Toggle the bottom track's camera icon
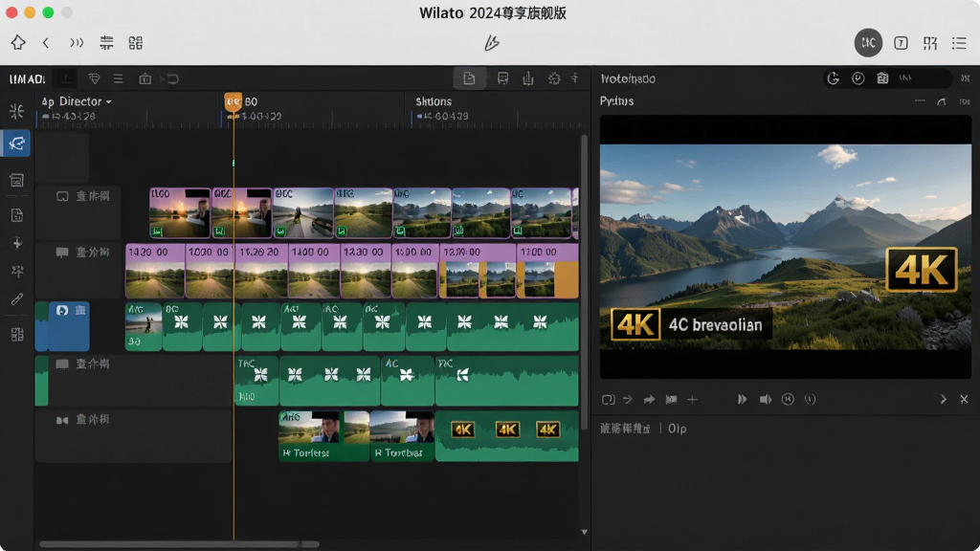This screenshot has height=551, width=980. [x=62, y=421]
